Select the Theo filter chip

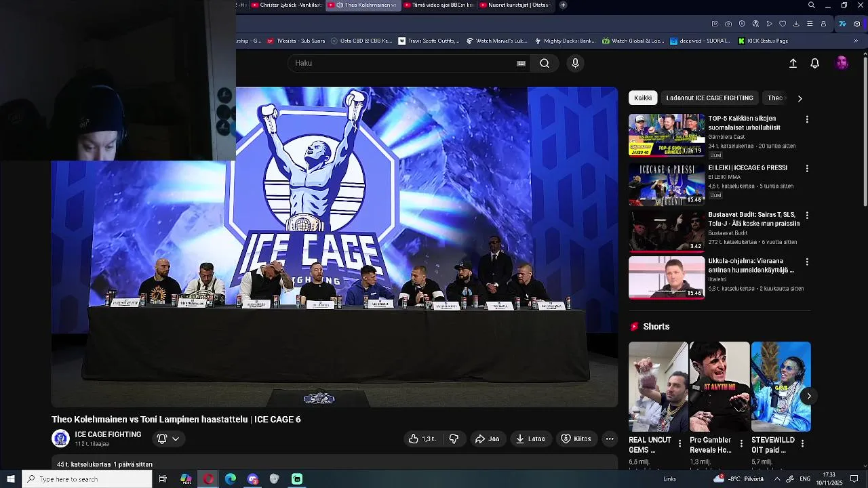click(x=775, y=98)
